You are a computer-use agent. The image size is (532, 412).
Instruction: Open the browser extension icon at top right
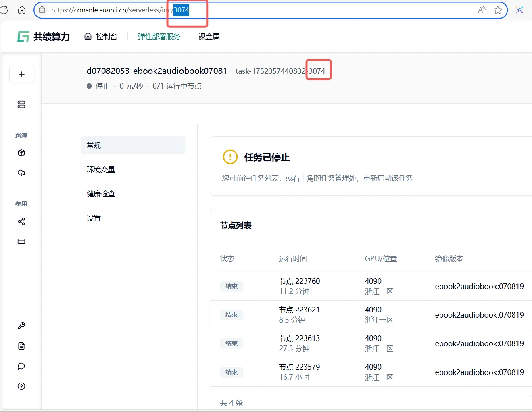coord(519,10)
